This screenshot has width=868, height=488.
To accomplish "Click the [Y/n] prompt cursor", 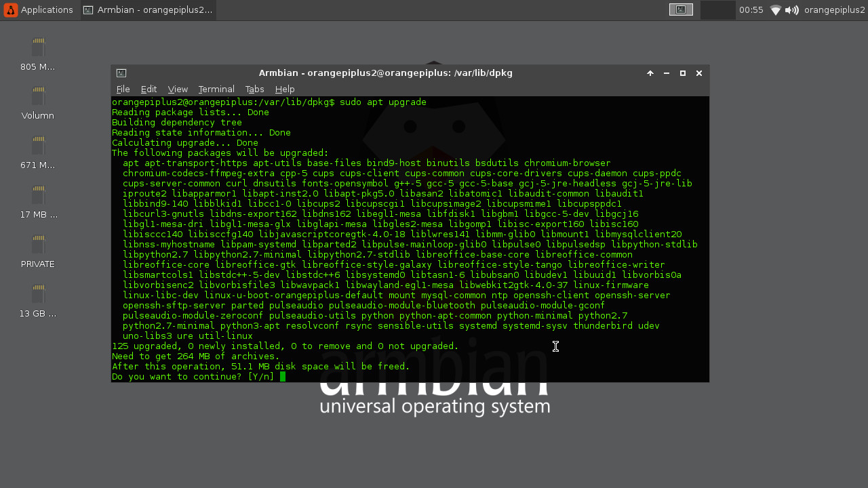I will tap(283, 377).
